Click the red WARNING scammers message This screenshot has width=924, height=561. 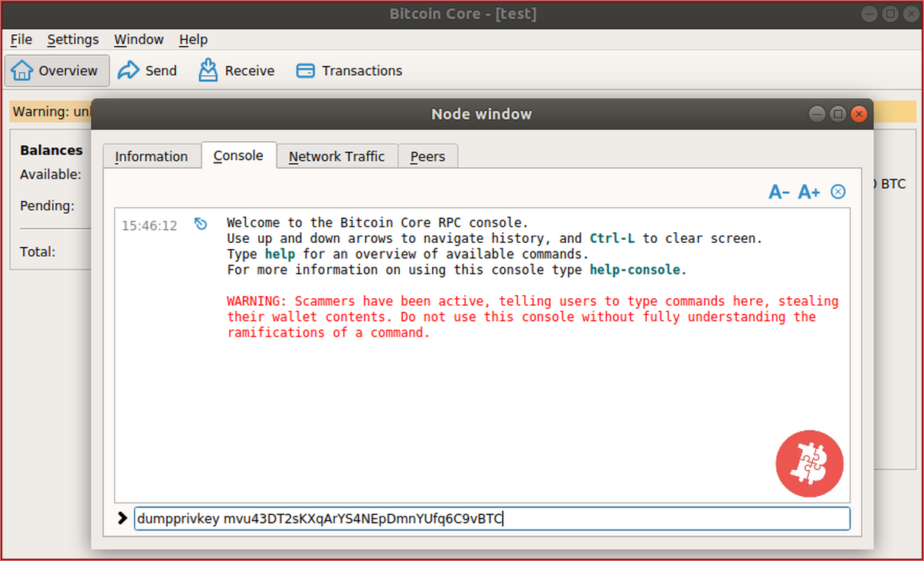coord(532,317)
